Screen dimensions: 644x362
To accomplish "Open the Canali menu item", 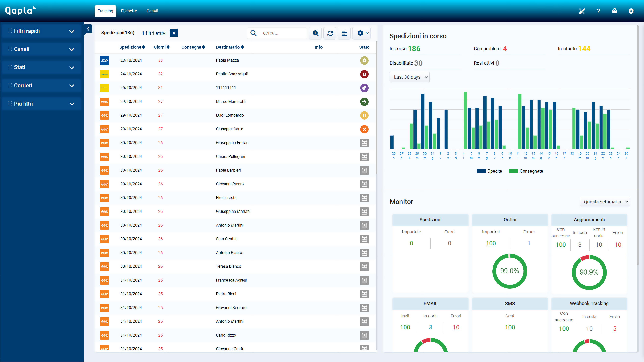I will 152,11.
